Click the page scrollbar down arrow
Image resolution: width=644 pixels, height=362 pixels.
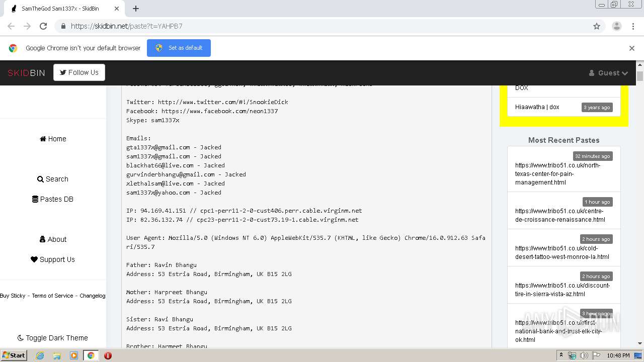[640, 343]
